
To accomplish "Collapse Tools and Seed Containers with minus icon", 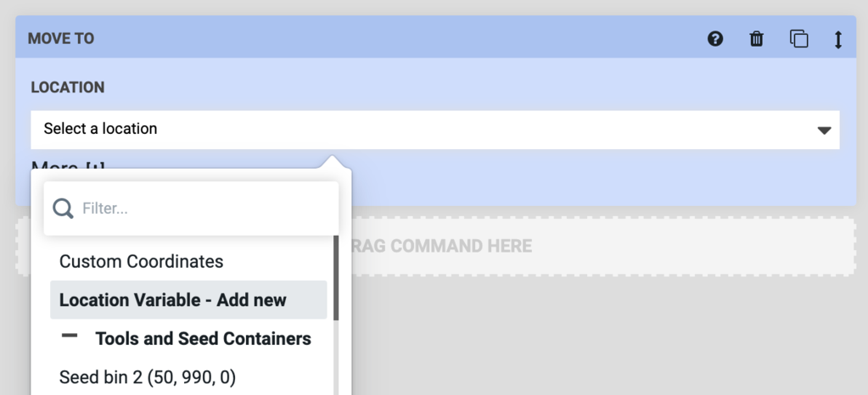I will (x=70, y=337).
